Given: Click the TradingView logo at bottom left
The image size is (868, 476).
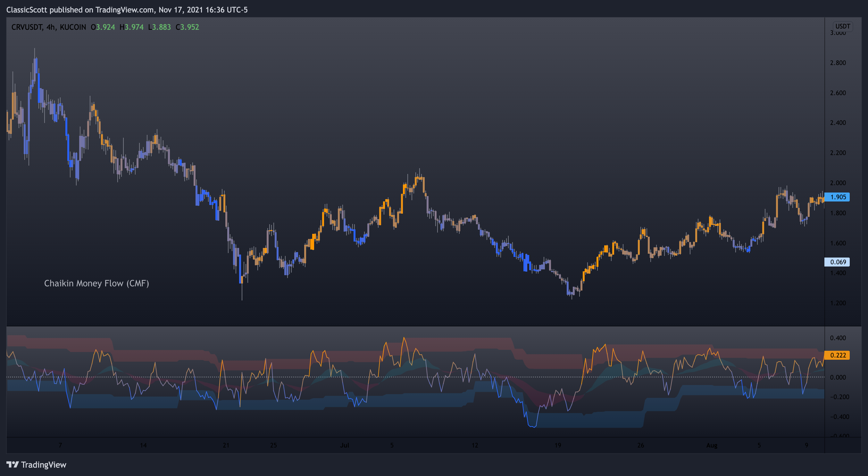Looking at the screenshot, I should pos(37,465).
